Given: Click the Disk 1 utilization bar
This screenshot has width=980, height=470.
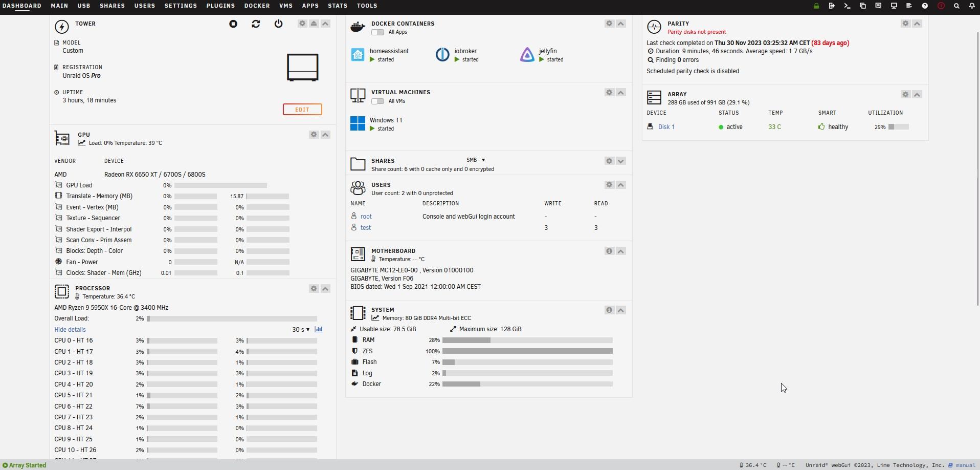Looking at the screenshot, I should 899,127.
